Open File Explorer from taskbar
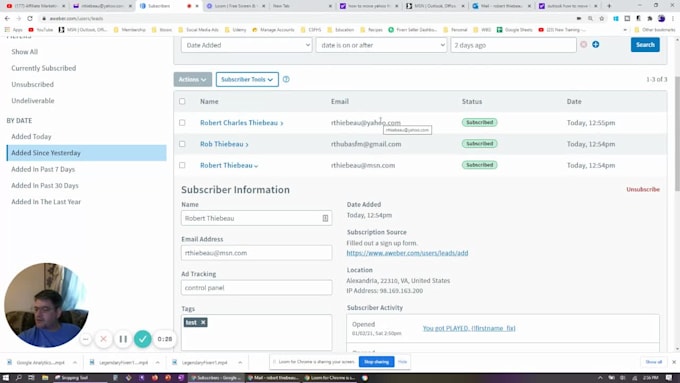 coord(45,378)
